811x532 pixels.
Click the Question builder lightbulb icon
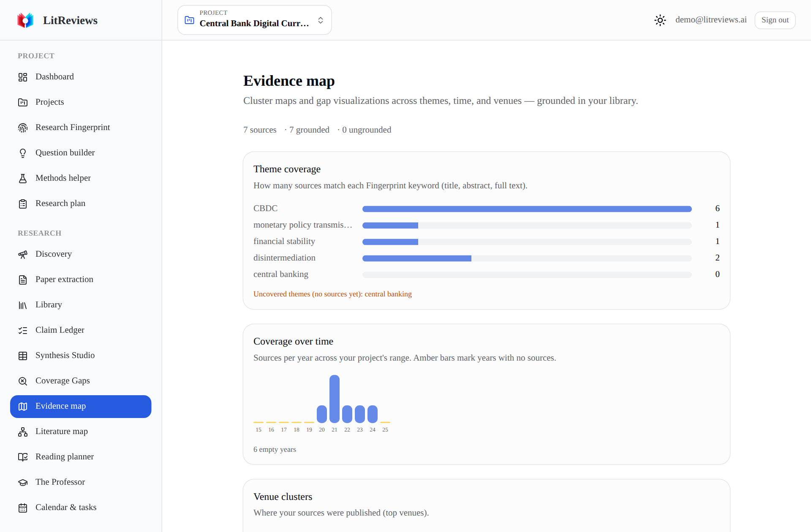click(23, 153)
